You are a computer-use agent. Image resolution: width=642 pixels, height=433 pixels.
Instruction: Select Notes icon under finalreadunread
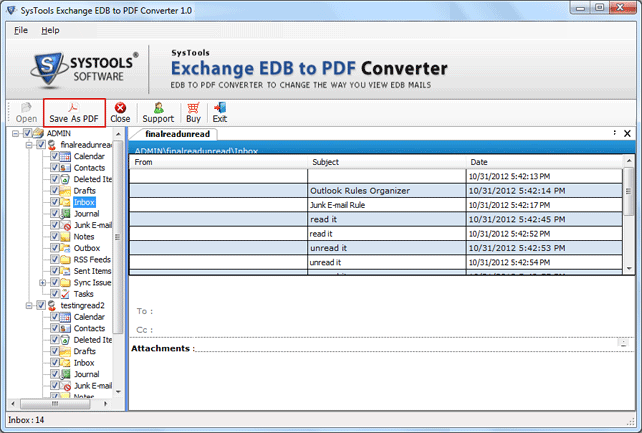point(65,237)
